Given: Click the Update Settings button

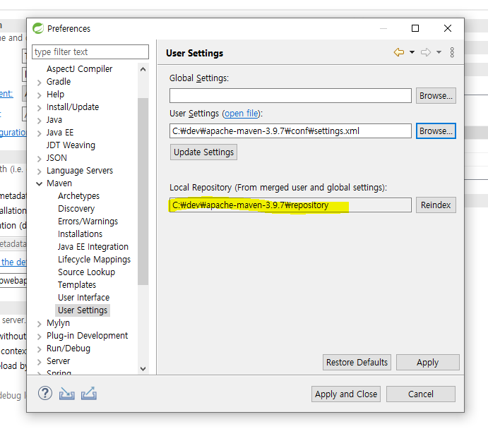Looking at the screenshot, I should click(203, 152).
